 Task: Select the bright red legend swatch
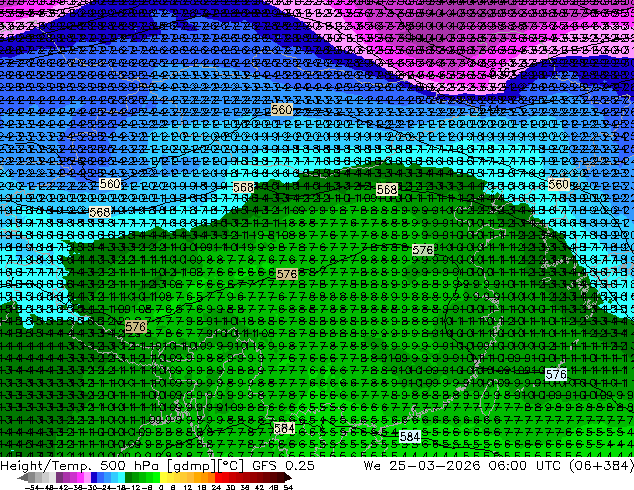[x=218, y=477]
